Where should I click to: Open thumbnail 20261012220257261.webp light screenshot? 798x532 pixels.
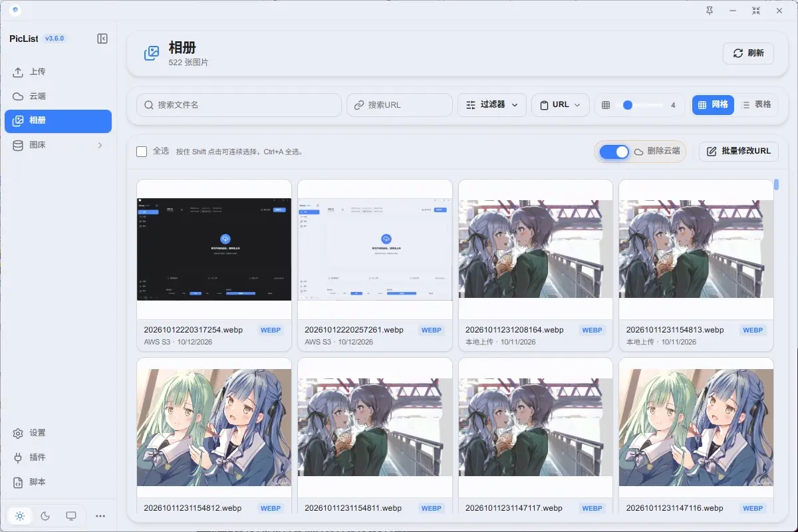(x=375, y=249)
